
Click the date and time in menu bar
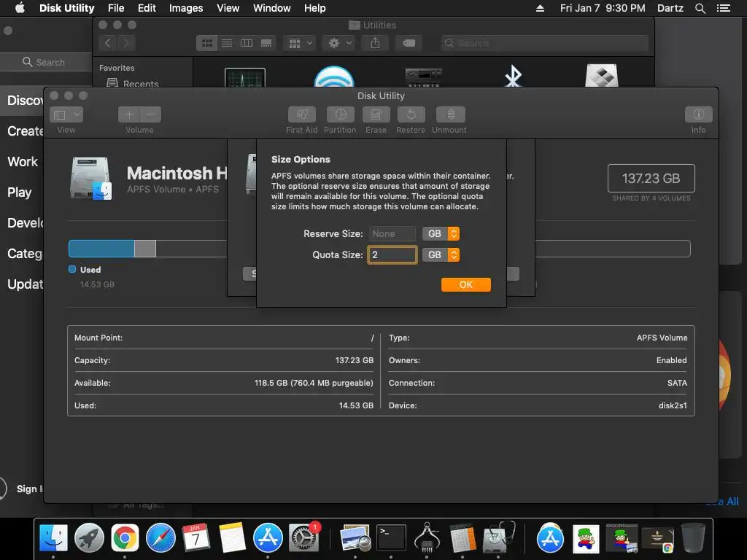[603, 8]
